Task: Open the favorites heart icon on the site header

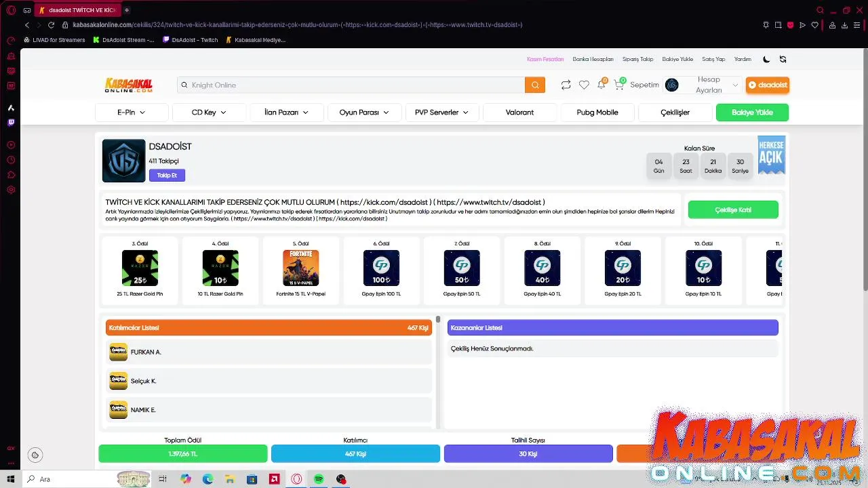Action: click(584, 85)
